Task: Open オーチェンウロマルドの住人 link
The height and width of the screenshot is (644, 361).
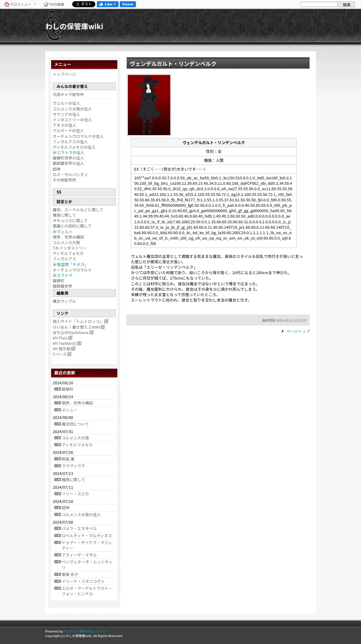Action: (x=78, y=136)
